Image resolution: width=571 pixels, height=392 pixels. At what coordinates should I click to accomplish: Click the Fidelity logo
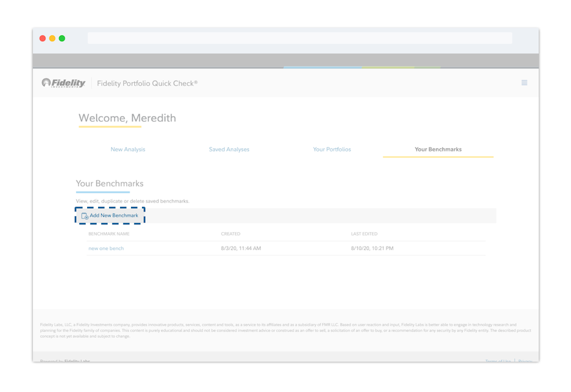64,83
